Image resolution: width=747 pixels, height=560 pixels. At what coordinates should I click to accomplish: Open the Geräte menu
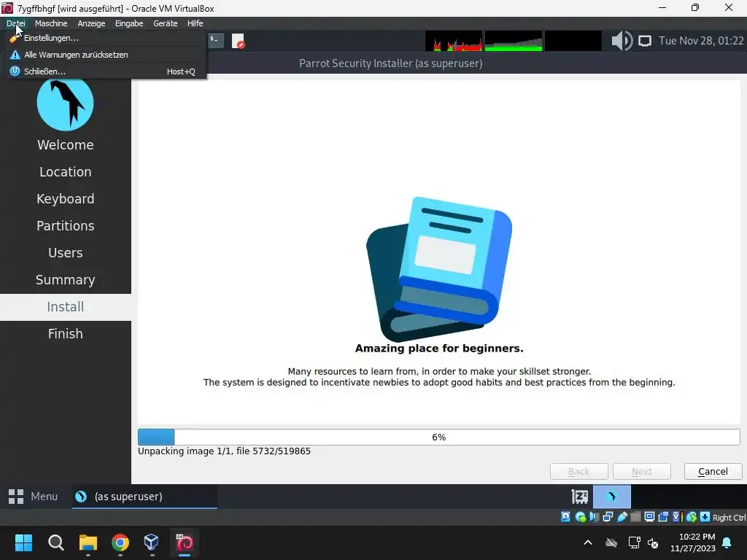[x=166, y=23]
